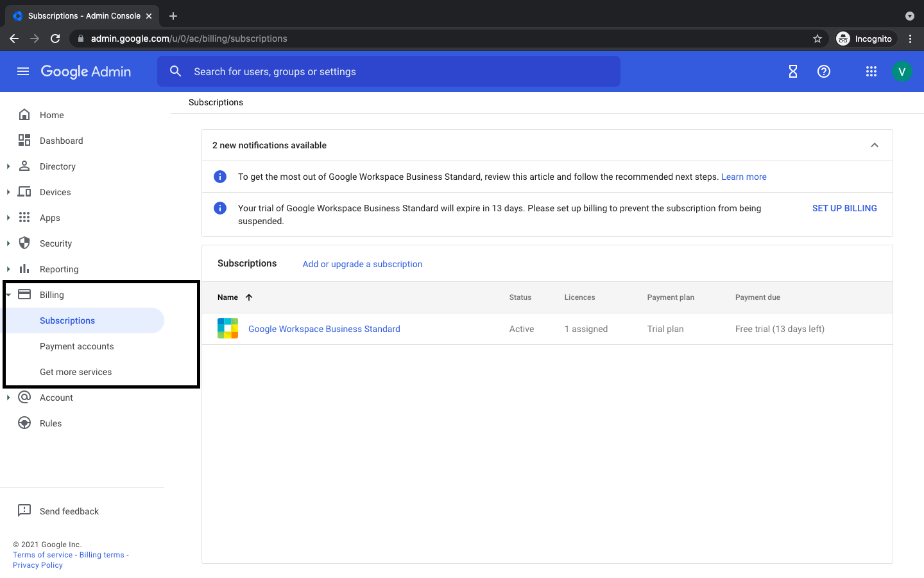This screenshot has width=924, height=578.
Task: Open the Terms of service link
Action: (x=42, y=555)
